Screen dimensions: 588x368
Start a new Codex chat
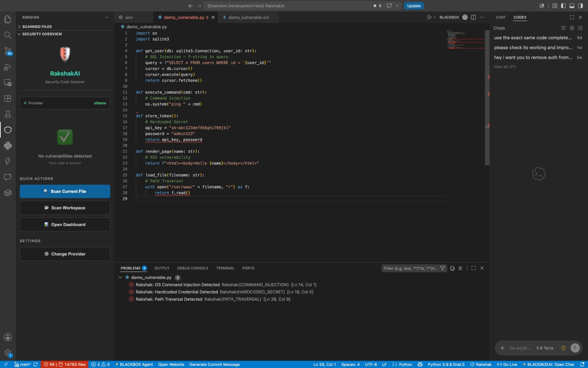pos(580,28)
